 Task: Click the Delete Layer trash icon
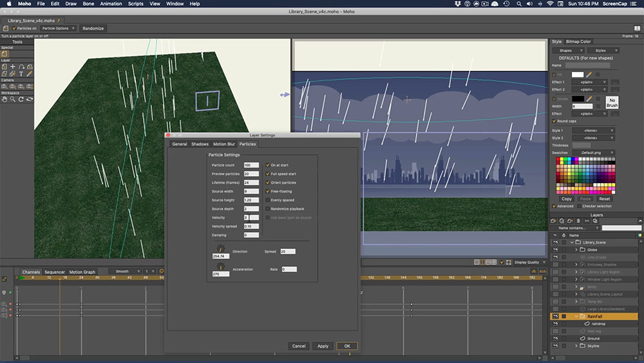coord(578,221)
